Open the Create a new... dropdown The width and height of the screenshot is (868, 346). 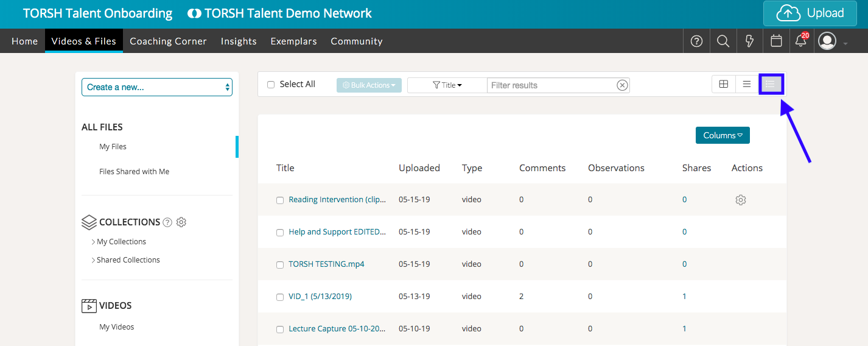tap(157, 87)
